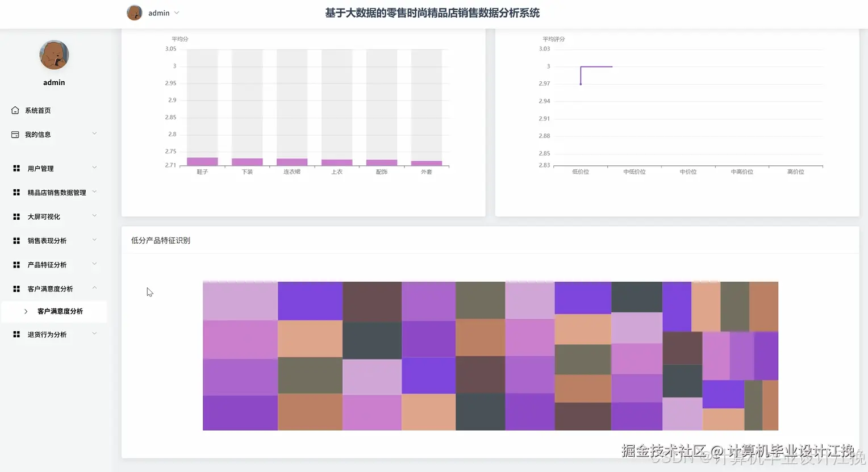Image resolution: width=868 pixels, height=472 pixels.
Task: Open 销售表现分析 using its icon
Action: (16, 240)
